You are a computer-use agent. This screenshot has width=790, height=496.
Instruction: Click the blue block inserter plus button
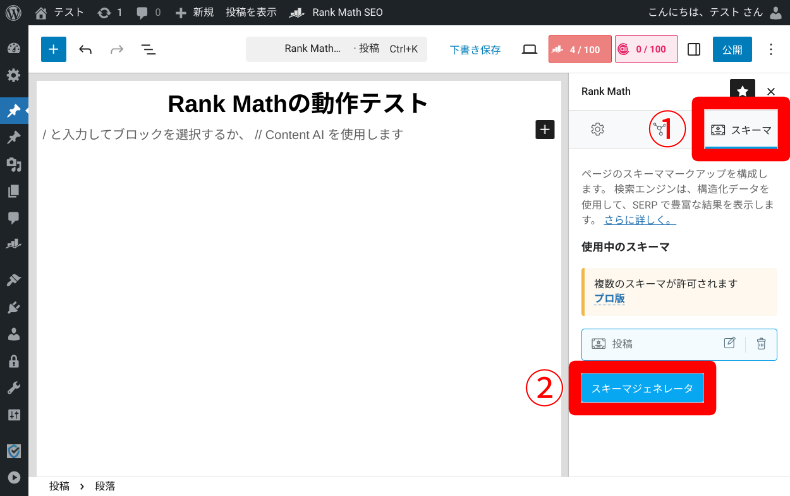point(53,49)
